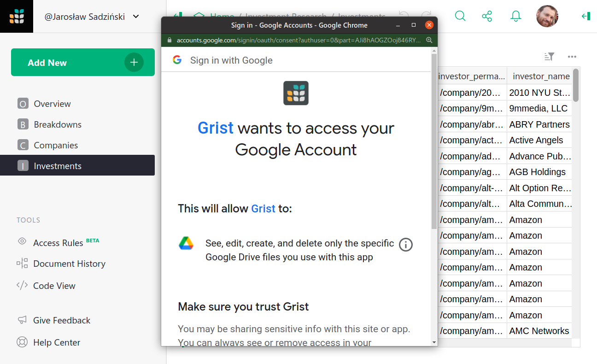The image size is (597, 364).
Task: Open the Grist link in the consent dialog
Action: click(x=215, y=128)
